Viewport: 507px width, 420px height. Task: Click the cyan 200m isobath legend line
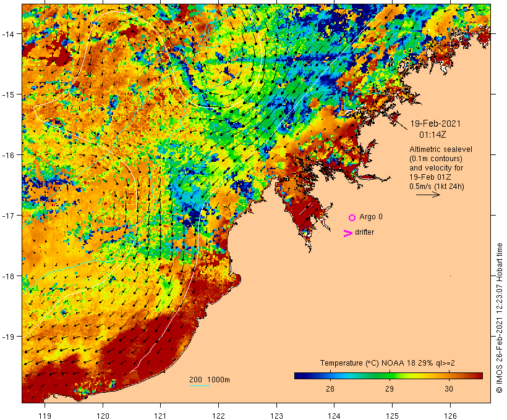click(200, 385)
